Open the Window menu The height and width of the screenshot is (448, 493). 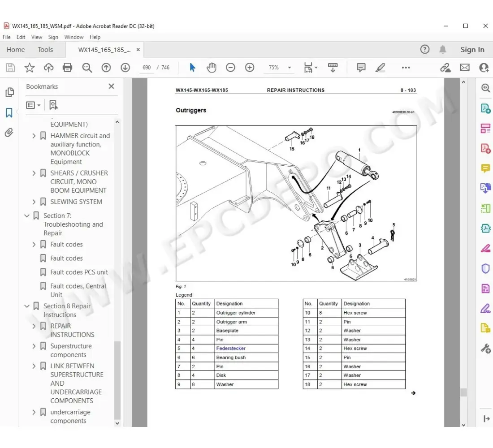tap(74, 37)
